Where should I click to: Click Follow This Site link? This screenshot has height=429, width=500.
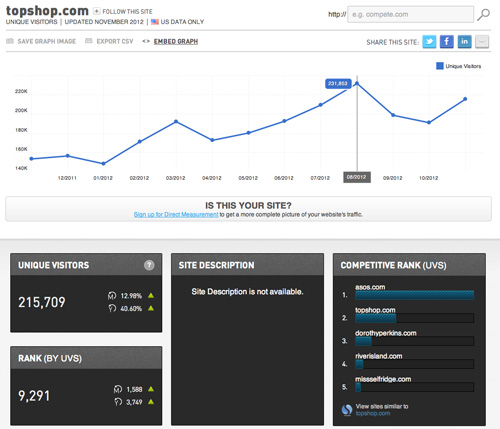coord(127,12)
